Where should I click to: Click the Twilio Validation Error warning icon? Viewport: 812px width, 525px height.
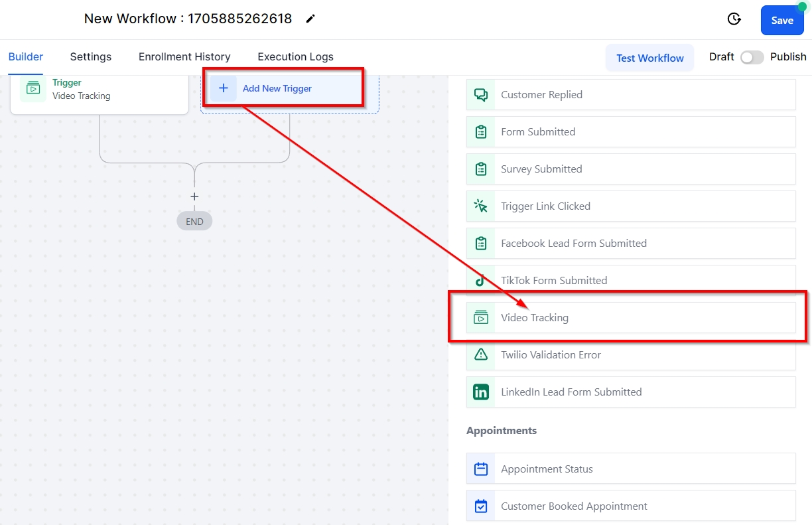[x=481, y=355]
